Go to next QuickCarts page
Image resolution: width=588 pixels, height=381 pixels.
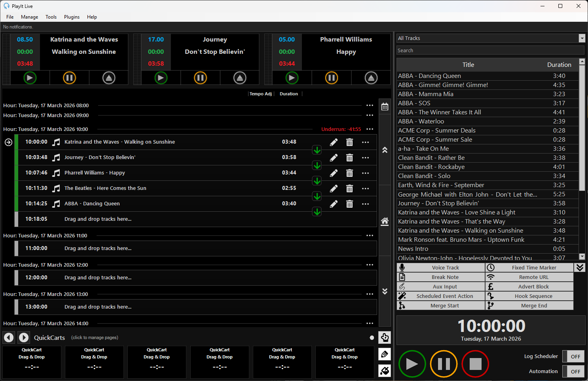24,337
